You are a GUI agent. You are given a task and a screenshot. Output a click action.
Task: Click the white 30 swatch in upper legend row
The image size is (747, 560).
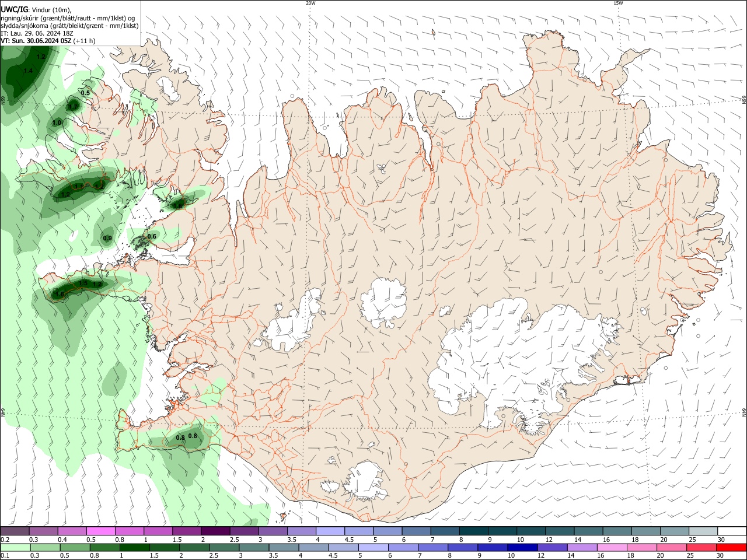pyautogui.click(x=732, y=531)
